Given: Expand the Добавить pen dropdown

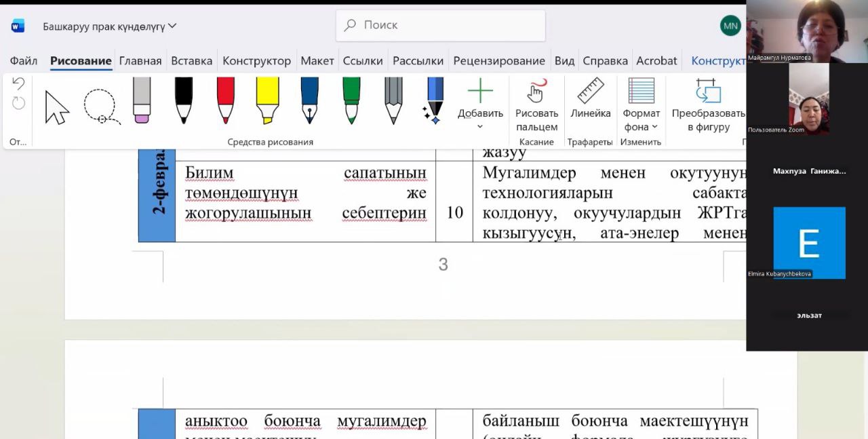Looking at the screenshot, I should pos(480,126).
